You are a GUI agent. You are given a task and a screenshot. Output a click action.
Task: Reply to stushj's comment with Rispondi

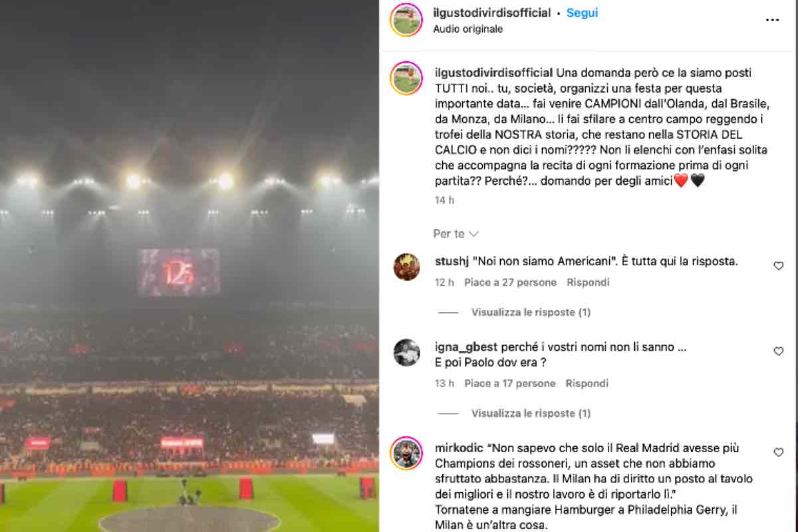588,282
